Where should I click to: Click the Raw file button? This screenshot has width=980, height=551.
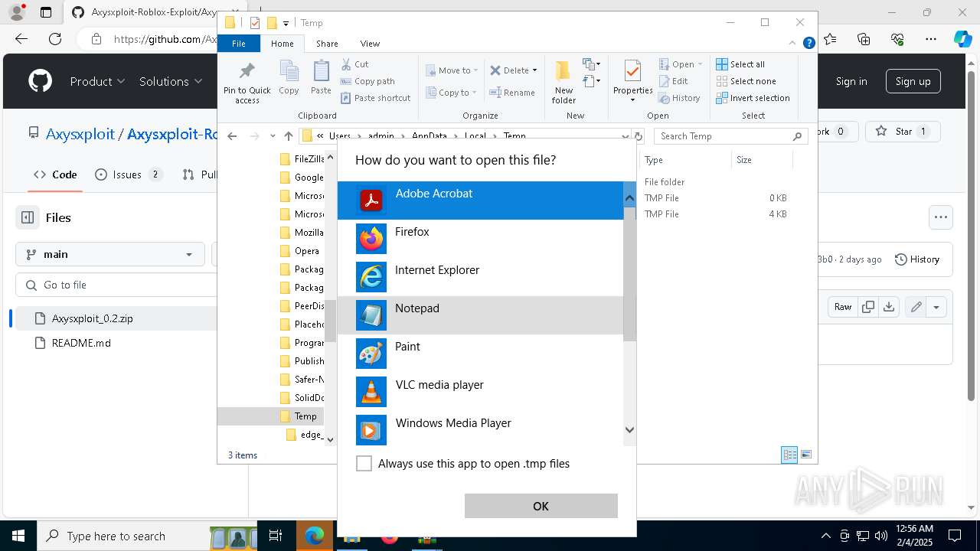tap(842, 307)
